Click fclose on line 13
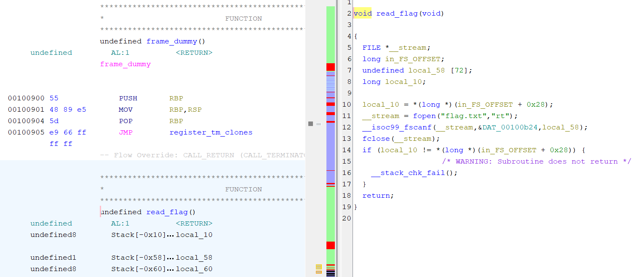The image size is (644, 277). click(x=376, y=138)
